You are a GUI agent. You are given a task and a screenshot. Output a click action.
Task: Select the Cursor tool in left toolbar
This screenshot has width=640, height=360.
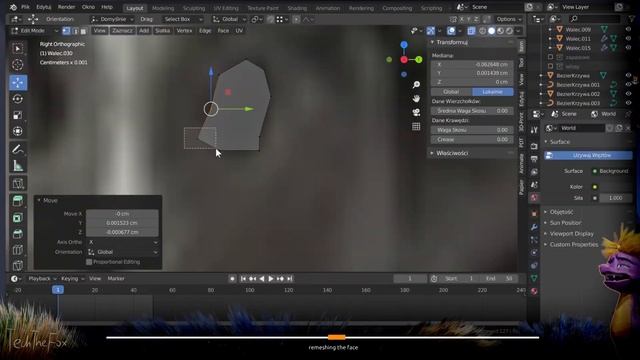tap(18, 65)
